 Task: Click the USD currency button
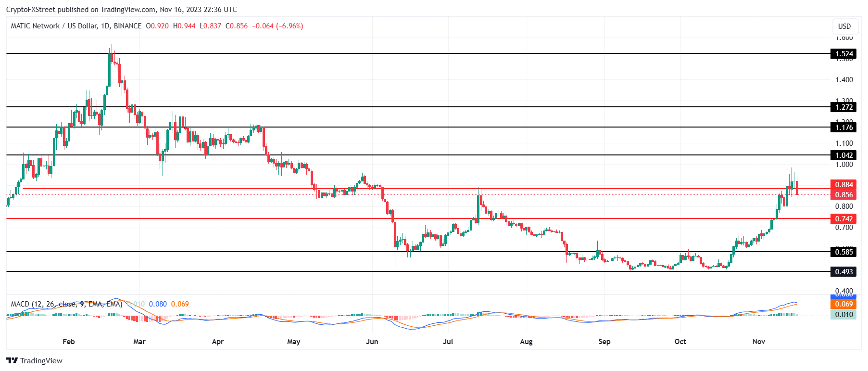(844, 26)
